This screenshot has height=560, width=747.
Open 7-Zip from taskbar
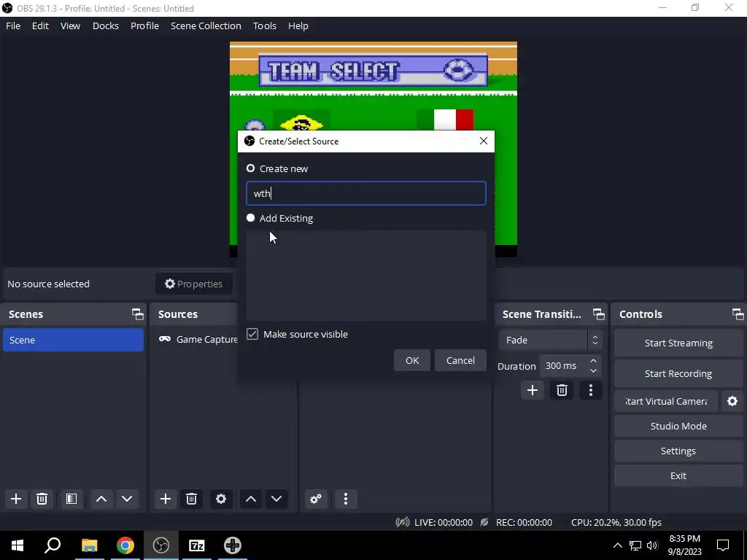click(x=197, y=545)
